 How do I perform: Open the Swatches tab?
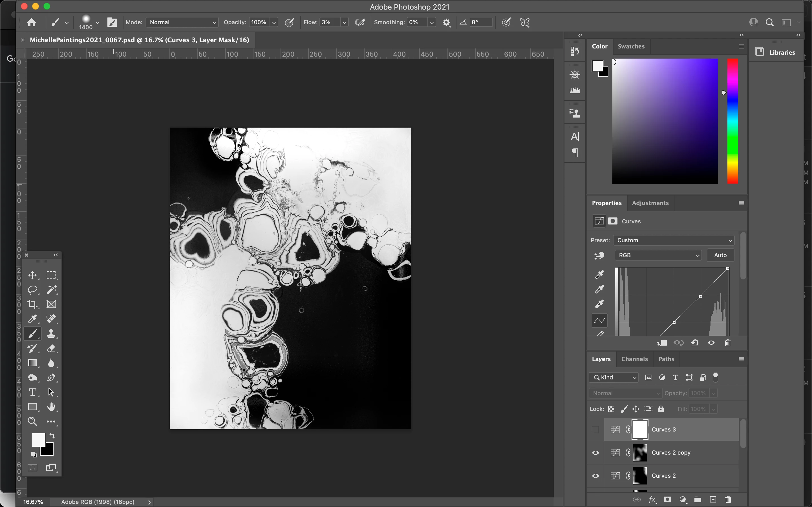click(x=631, y=46)
